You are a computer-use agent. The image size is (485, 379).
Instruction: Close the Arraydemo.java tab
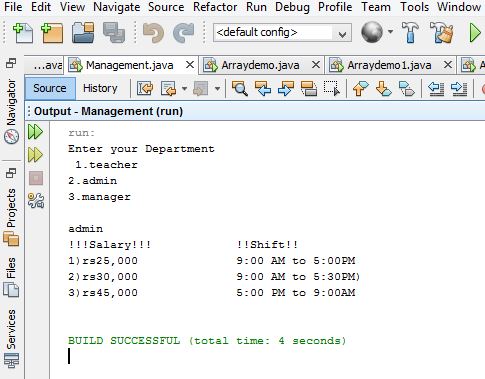point(316,65)
